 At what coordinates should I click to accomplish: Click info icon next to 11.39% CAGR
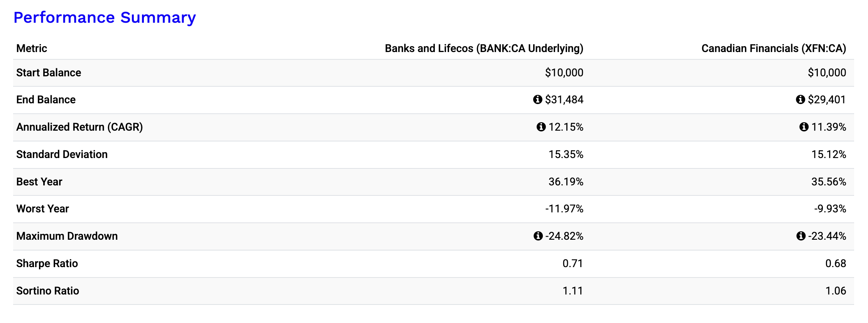(x=804, y=127)
